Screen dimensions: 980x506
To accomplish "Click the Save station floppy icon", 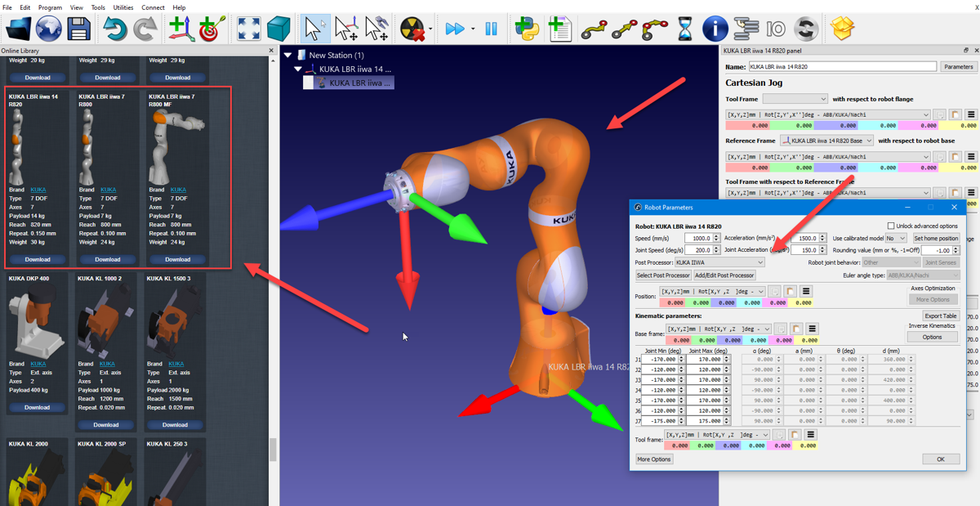I will click(78, 29).
